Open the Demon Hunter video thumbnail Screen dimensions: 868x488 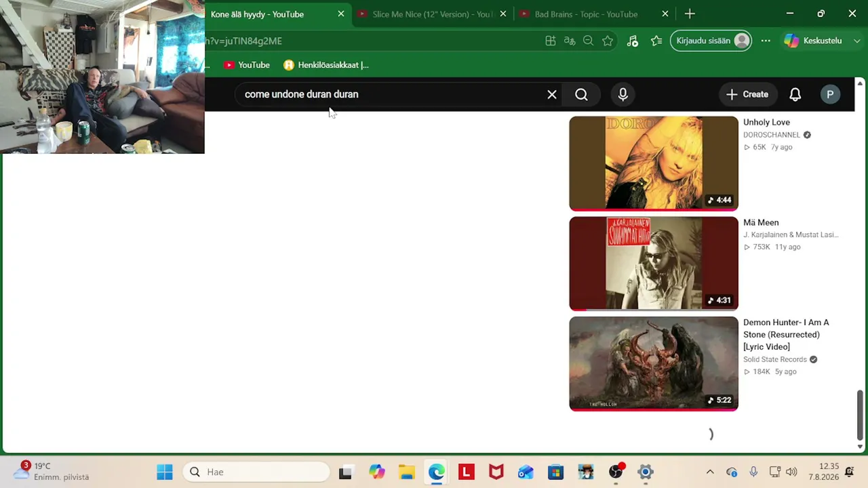pyautogui.click(x=654, y=363)
